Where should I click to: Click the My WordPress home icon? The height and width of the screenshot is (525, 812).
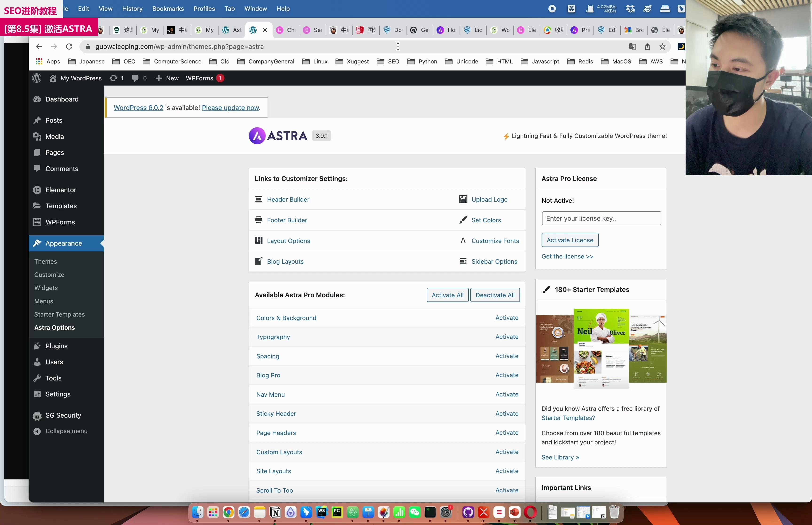tap(53, 78)
